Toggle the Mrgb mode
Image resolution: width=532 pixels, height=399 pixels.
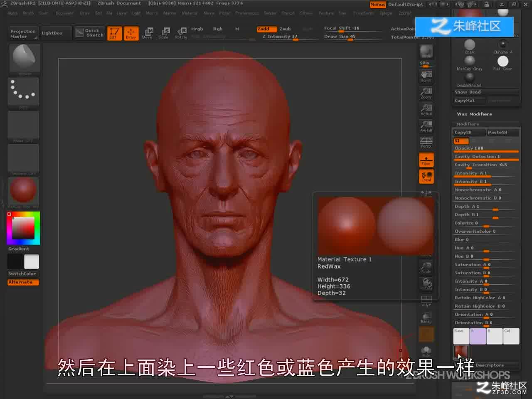tap(197, 29)
